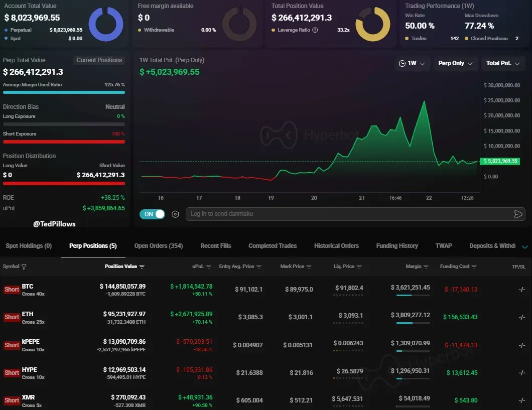Click the BTC margin usage bar
This screenshot has width=532, height=410.
click(x=413, y=296)
